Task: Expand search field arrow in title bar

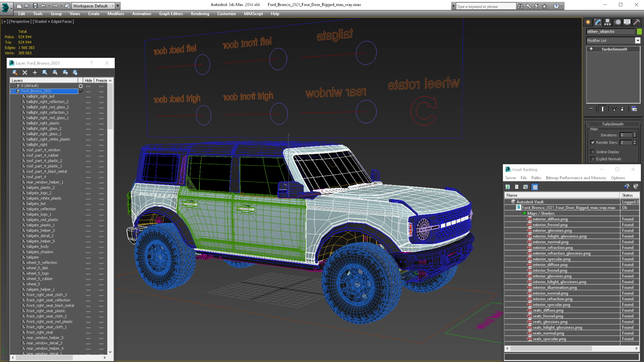Action: click(x=453, y=6)
